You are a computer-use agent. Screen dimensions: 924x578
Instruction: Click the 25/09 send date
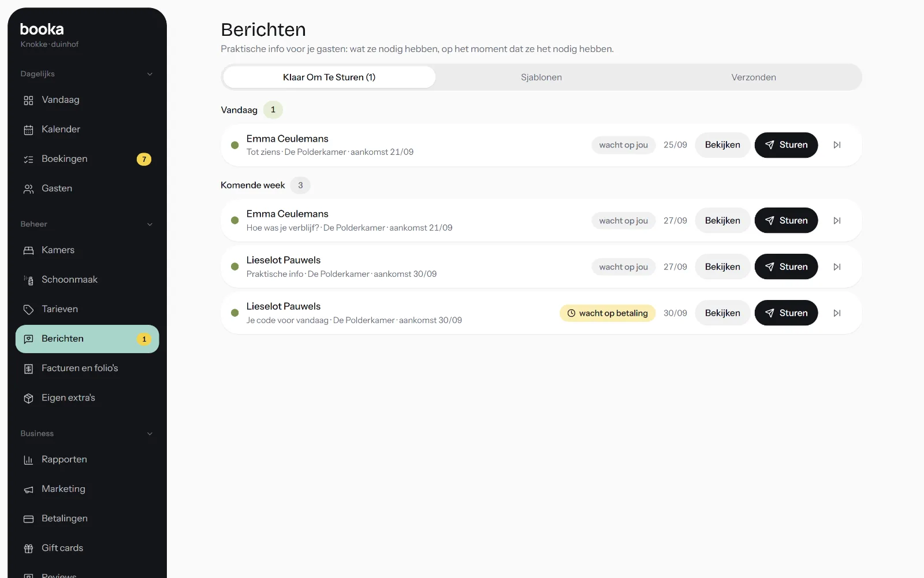click(675, 145)
